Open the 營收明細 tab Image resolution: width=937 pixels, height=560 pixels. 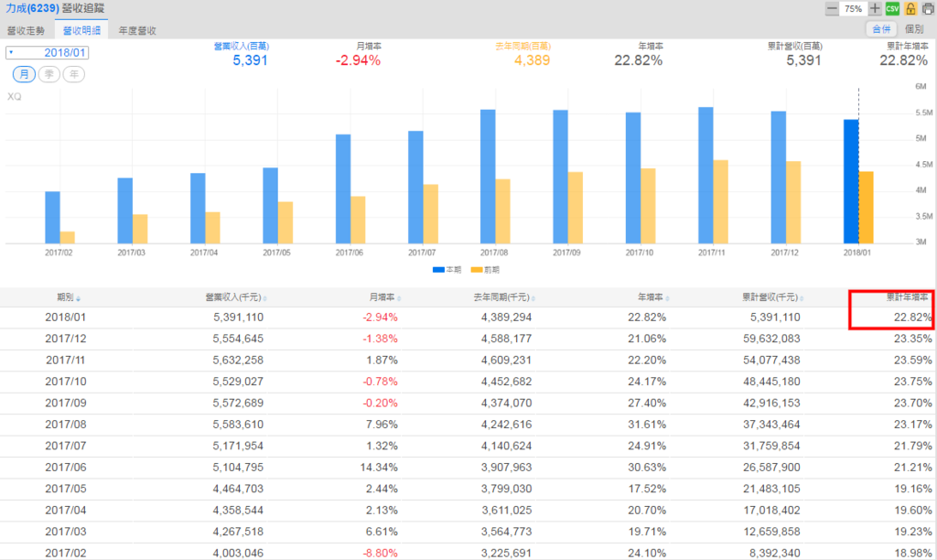coord(81,30)
